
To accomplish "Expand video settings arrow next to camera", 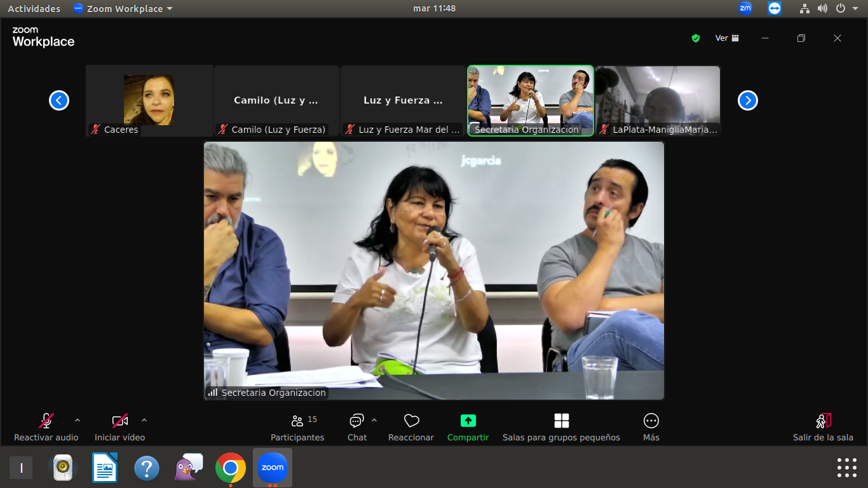I will [144, 420].
